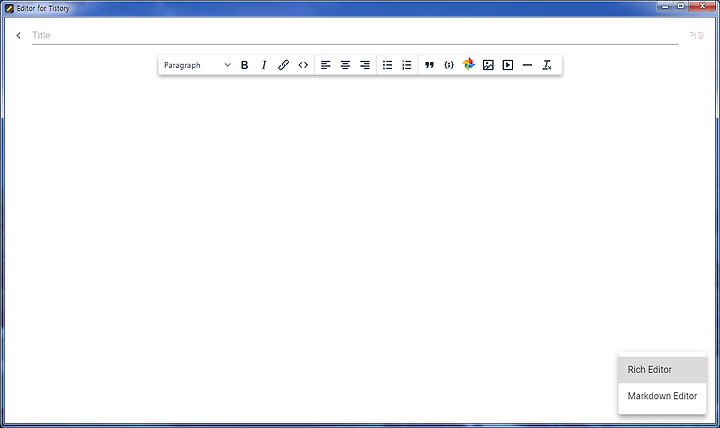The image size is (720, 428).
Task: Insert a numbered list
Action: click(407, 65)
